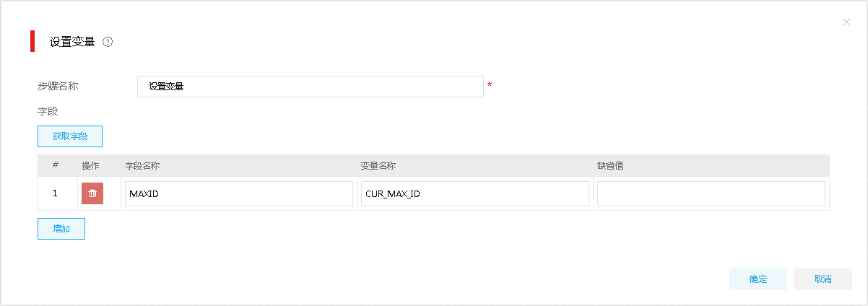868x306 pixels.
Task: Focus the 步骤名称 input field
Action: [x=311, y=87]
